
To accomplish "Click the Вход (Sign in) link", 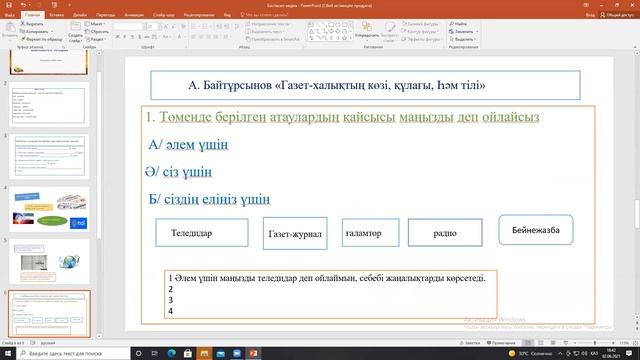I will (x=590, y=15).
